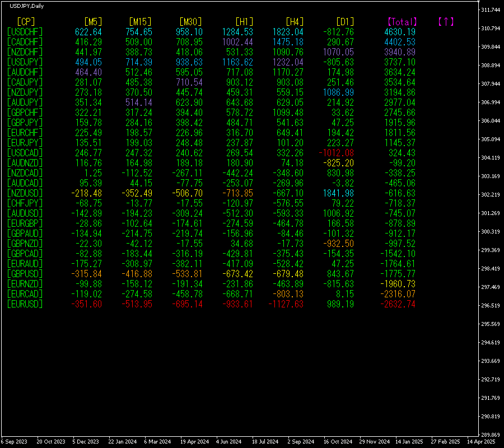Open the [AUDCAD] pair label
The width and height of the screenshot is (504, 448).
(25, 183)
